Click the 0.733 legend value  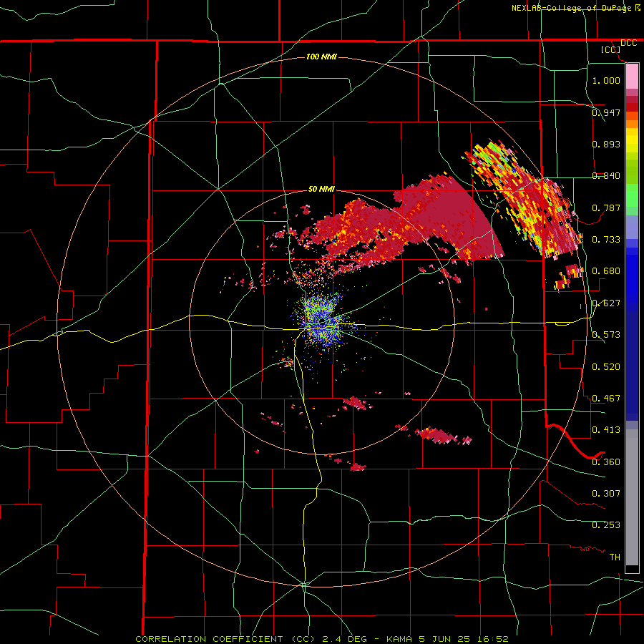pos(606,239)
